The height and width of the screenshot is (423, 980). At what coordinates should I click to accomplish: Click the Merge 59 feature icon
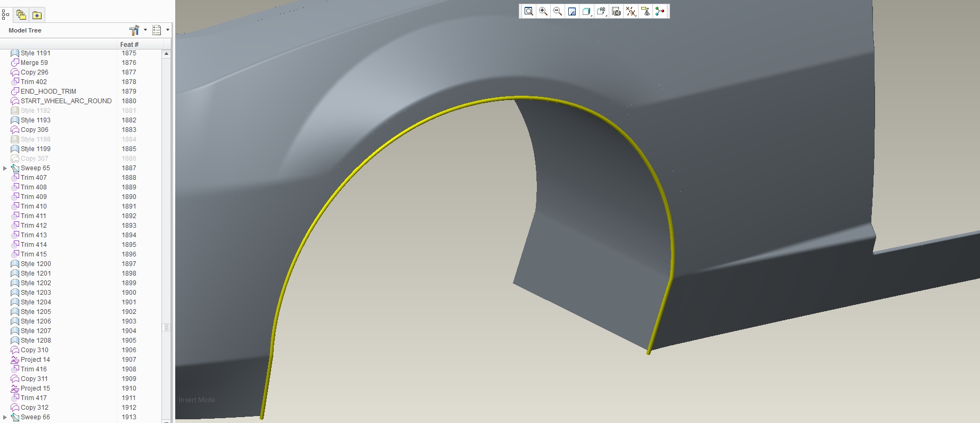click(15, 63)
